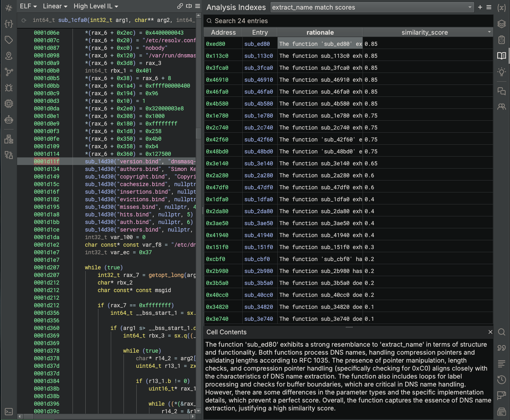The height and width of the screenshot is (420, 510).
Task: Click the code view vertical scrollbar thumb
Action: click(198, 133)
